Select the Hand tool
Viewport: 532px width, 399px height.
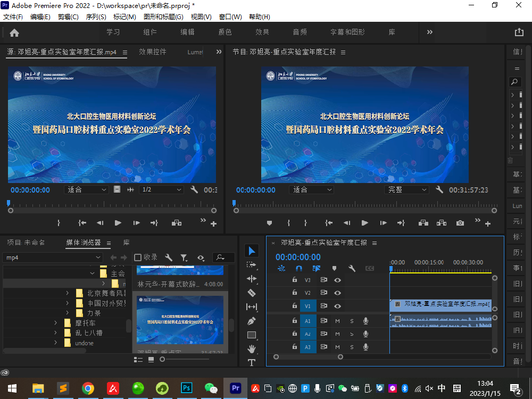click(252, 348)
